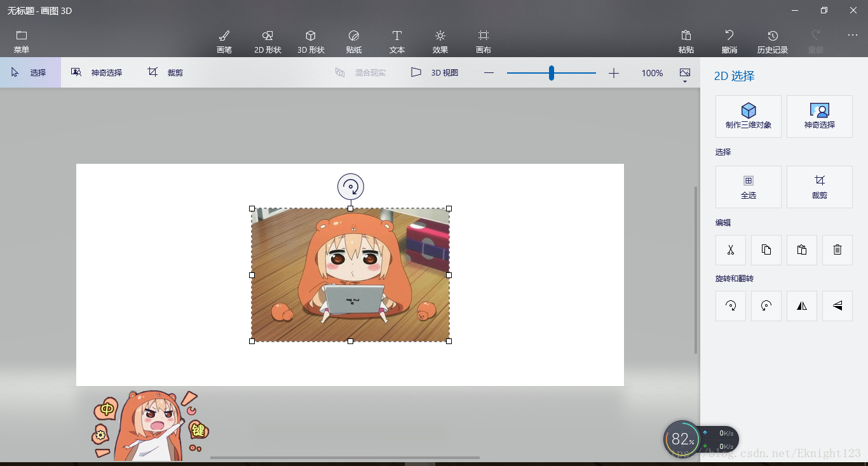Click the top-left selection corner handle
Screen dimensions: 868x466
tap(252, 208)
